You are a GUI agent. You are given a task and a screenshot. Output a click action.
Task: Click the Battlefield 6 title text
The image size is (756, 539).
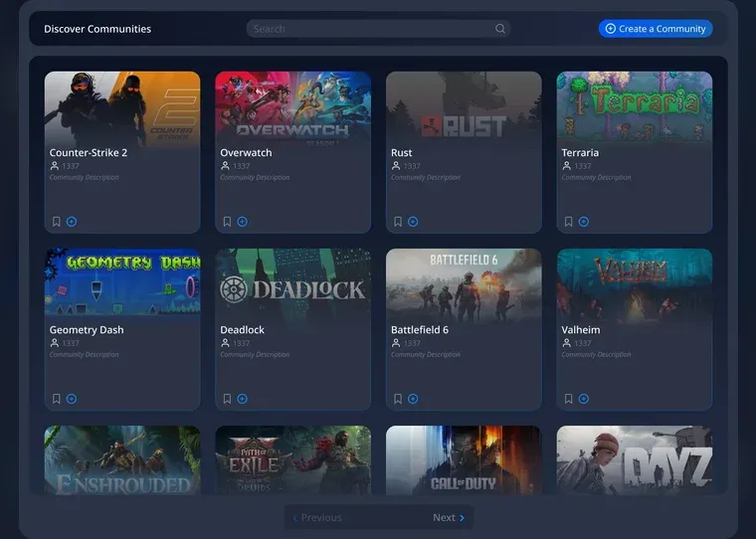point(420,330)
